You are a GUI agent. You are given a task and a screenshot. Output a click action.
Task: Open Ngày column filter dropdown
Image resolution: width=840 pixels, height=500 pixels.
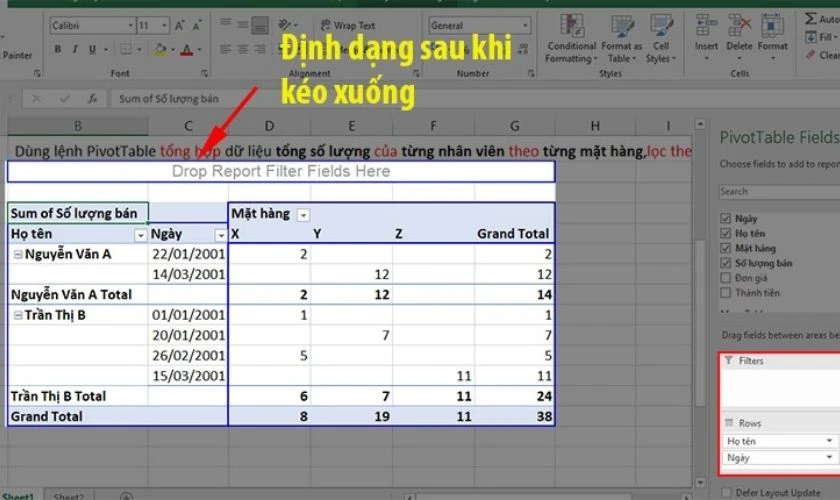pyautogui.click(x=220, y=235)
